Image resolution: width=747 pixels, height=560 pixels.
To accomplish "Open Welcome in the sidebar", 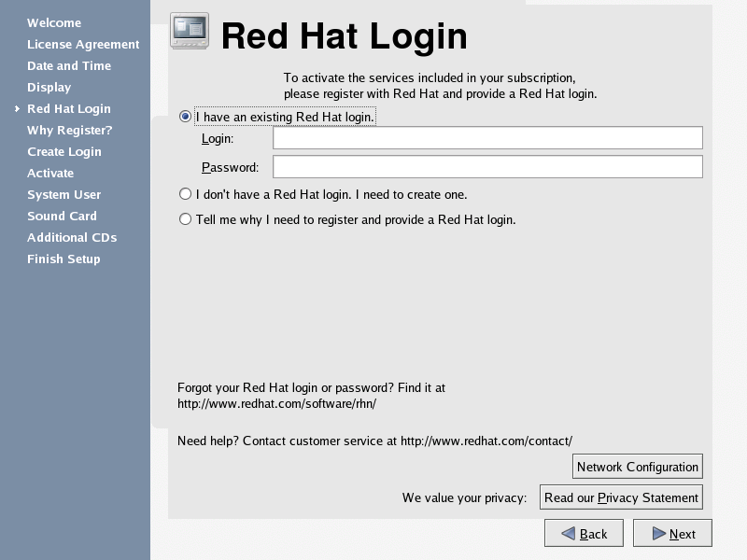I will pos(54,23).
